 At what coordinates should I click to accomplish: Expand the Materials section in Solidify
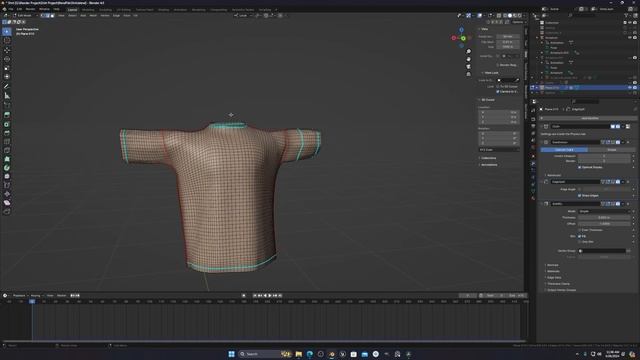[553, 271]
